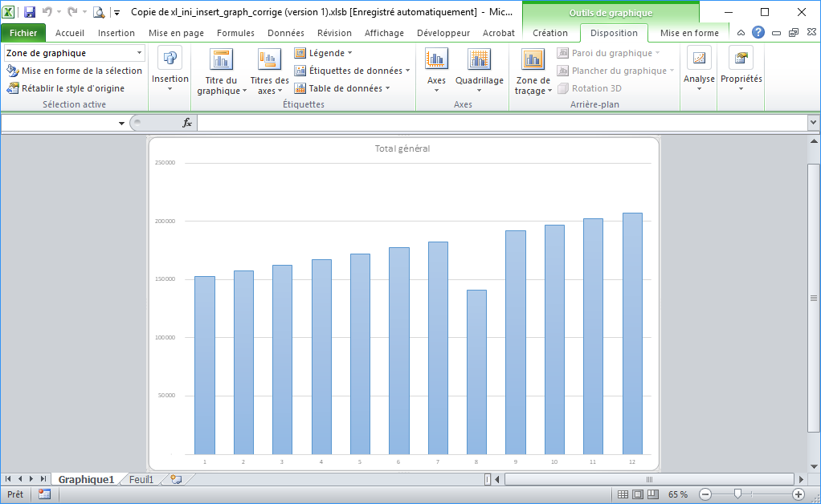Image resolution: width=821 pixels, height=504 pixels.
Task: Switch to normal view in status bar
Action: (x=622, y=494)
